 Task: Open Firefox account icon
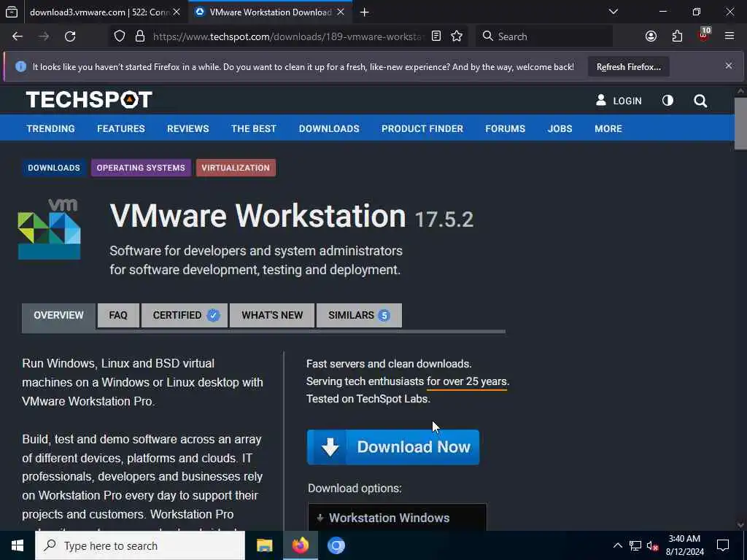[651, 36]
